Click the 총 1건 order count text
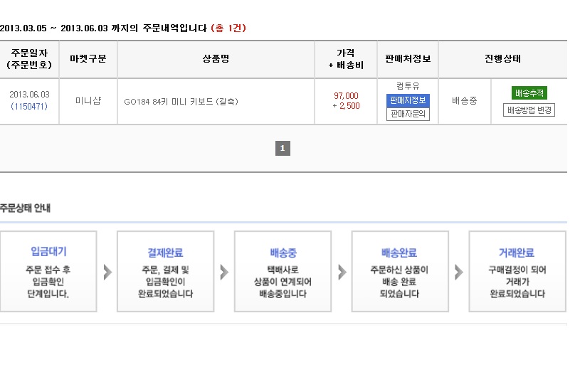575x392 pixels. pos(228,28)
